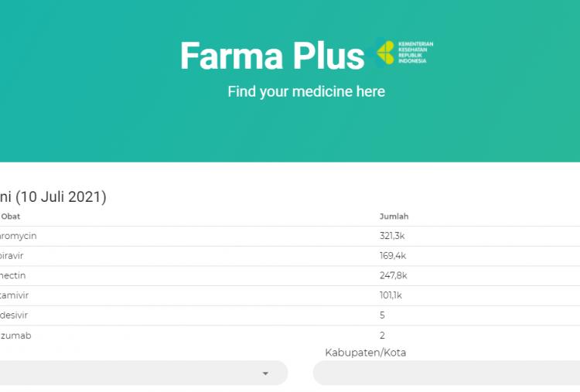
Task: Select the Obat column header
Action: [10, 216]
